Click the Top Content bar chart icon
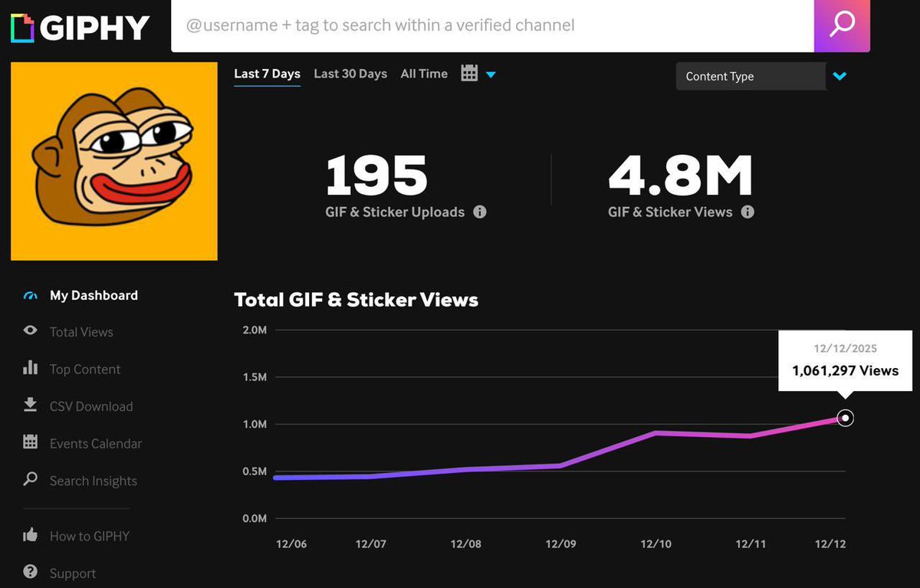Viewport: 920px width, 588px height. pos(31,368)
